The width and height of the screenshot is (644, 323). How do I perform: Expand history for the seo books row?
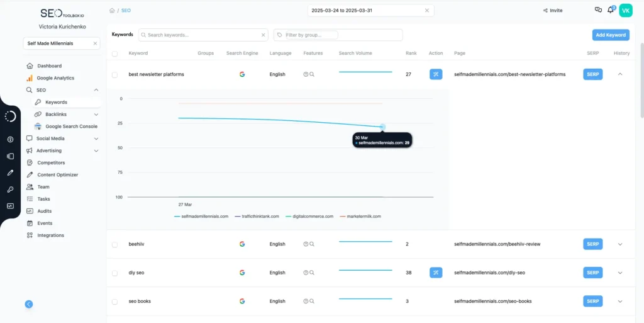[620, 301]
